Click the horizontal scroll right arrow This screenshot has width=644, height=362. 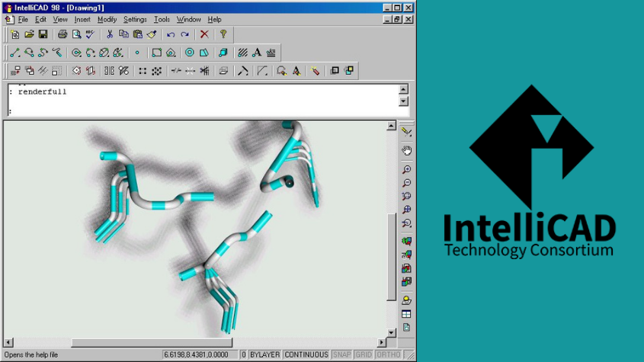382,342
